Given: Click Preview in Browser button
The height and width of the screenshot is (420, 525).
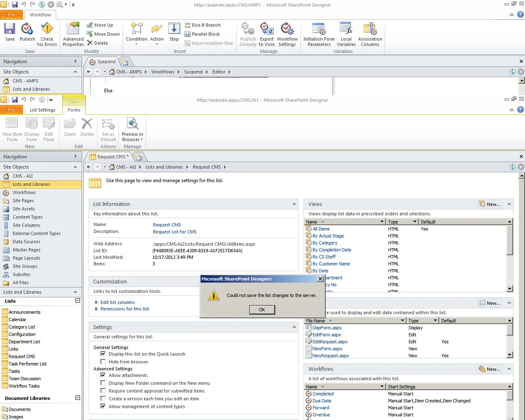Looking at the screenshot, I should [132, 130].
